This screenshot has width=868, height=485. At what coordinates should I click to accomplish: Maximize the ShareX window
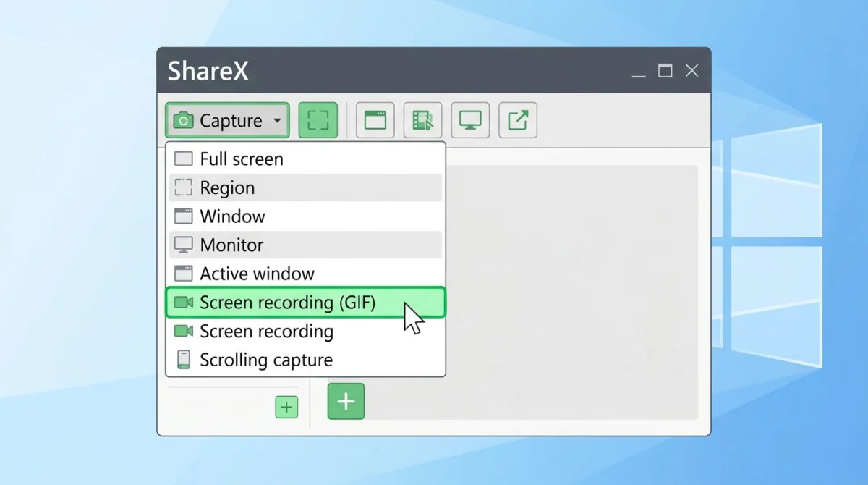(x=665, y=70)
